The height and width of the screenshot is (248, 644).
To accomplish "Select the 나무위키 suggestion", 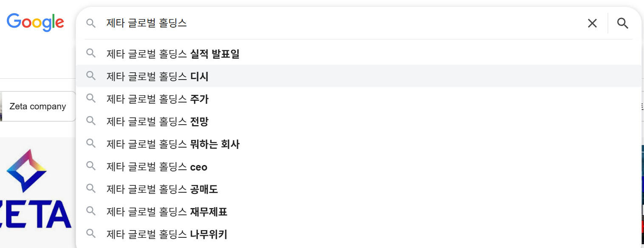I will (167, 234).
